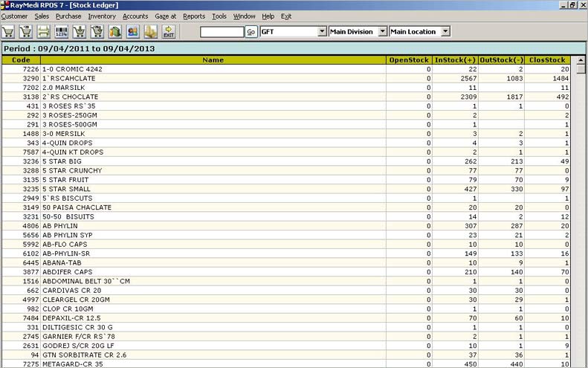Image resolution: width=588 pixels, height=368 pixels.
Task: Open the Customer menu
Action: [x=14, y=16]
